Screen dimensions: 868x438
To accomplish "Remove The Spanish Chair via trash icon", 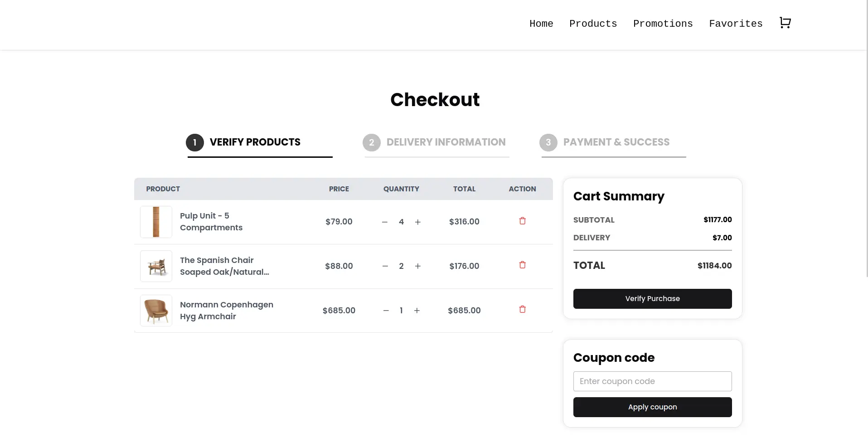I will click(x=522, y=265).
